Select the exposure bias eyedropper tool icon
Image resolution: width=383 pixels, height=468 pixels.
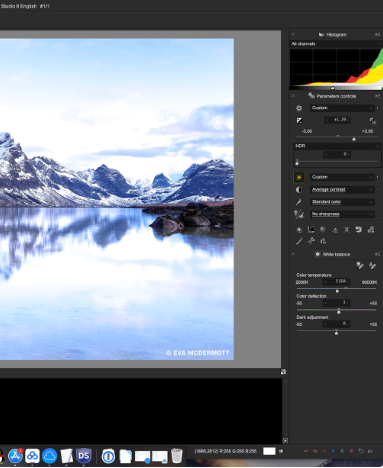(373, 120)
